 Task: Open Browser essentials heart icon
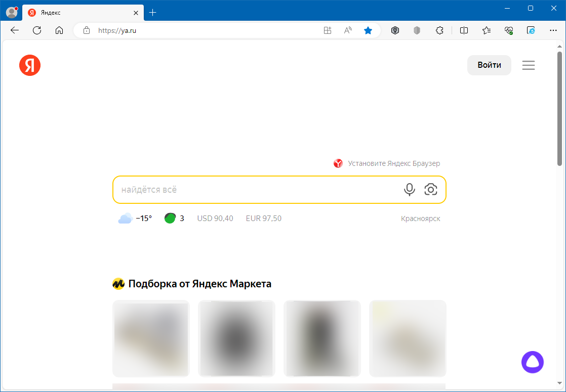point(509,31)
